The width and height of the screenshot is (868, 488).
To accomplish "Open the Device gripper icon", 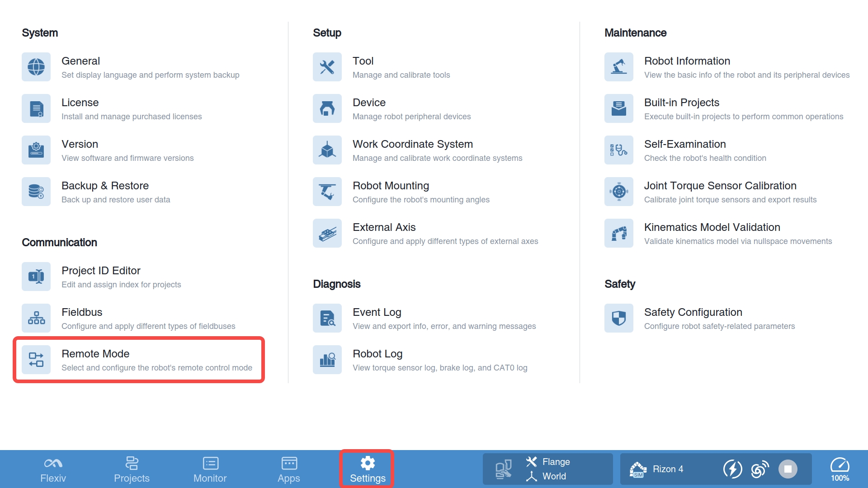I will point(327,108).
